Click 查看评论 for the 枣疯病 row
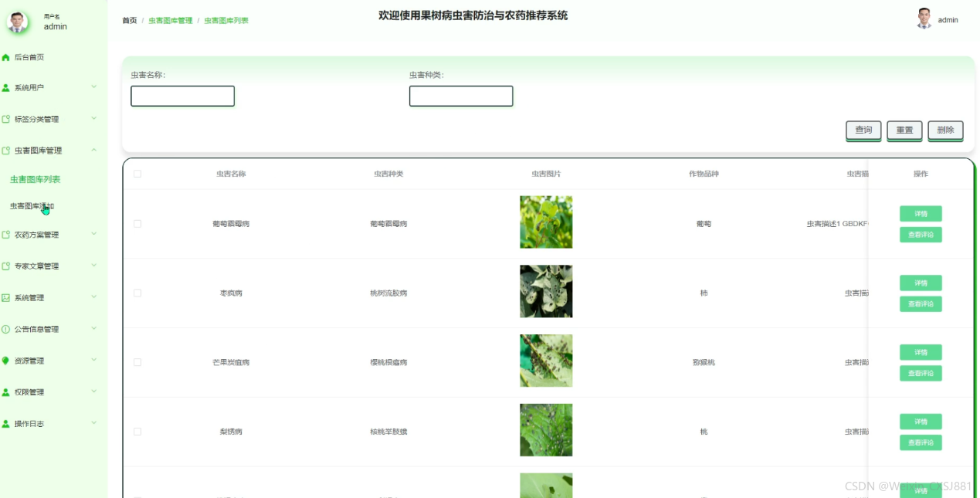This screenshot has width=980, height=498. 921,304
